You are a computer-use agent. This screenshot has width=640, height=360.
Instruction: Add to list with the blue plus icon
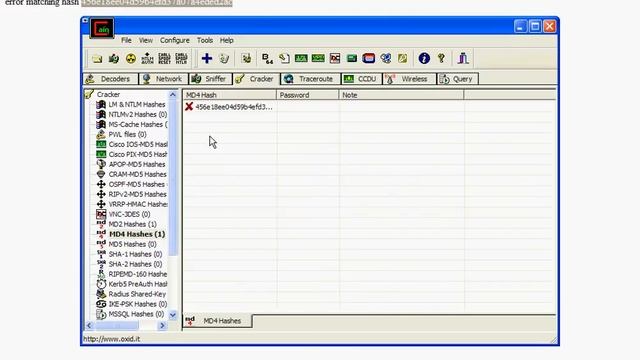point(207,58)
